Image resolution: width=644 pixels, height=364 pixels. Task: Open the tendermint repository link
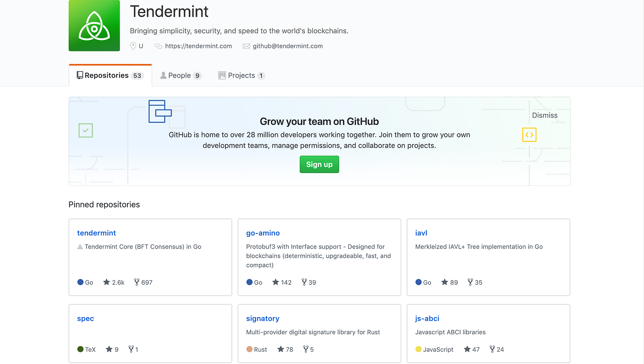pos(97,233)
